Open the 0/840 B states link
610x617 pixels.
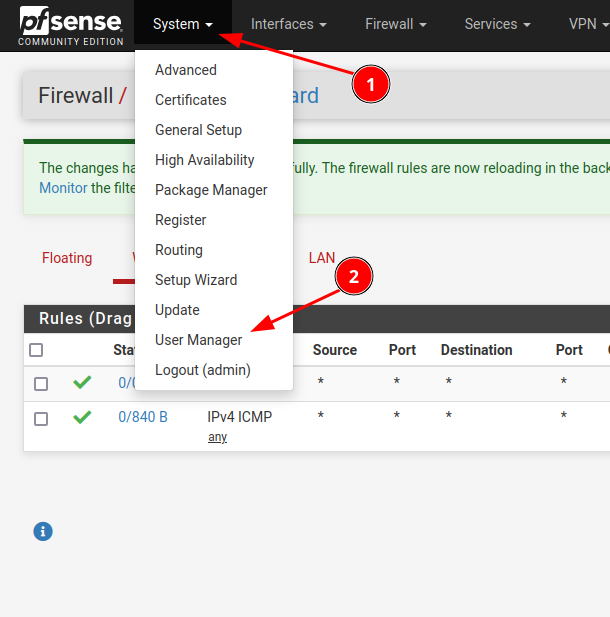[143, 417]
